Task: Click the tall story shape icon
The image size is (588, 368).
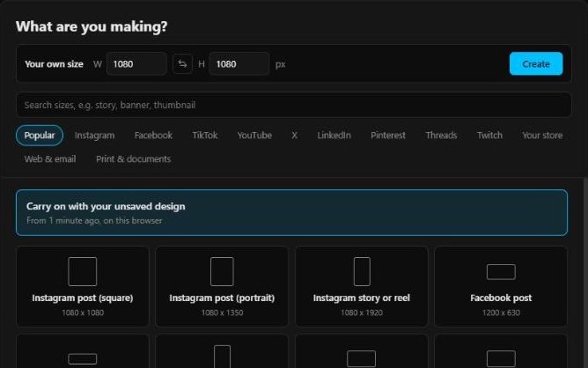Action: (362, 271)
